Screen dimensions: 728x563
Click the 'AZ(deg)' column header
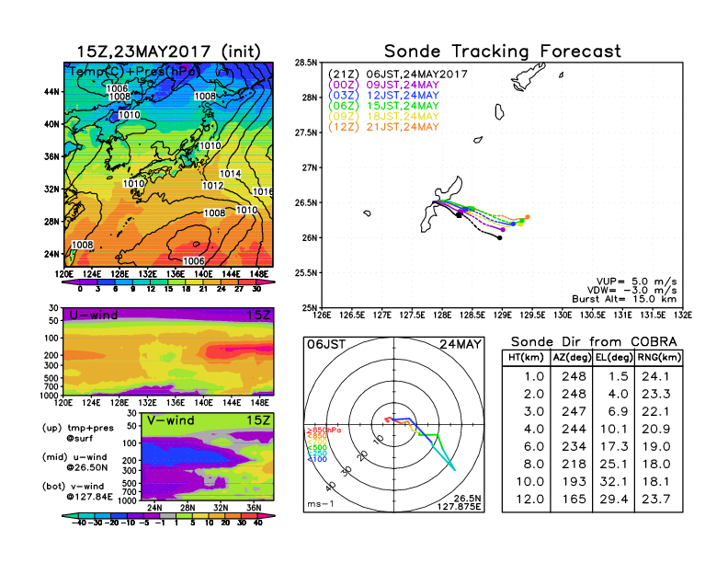click(572, 358)
